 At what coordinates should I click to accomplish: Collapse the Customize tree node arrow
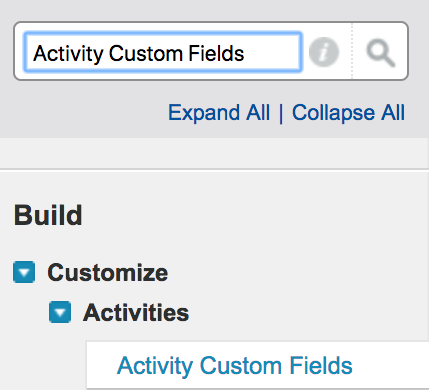[24, 272]
